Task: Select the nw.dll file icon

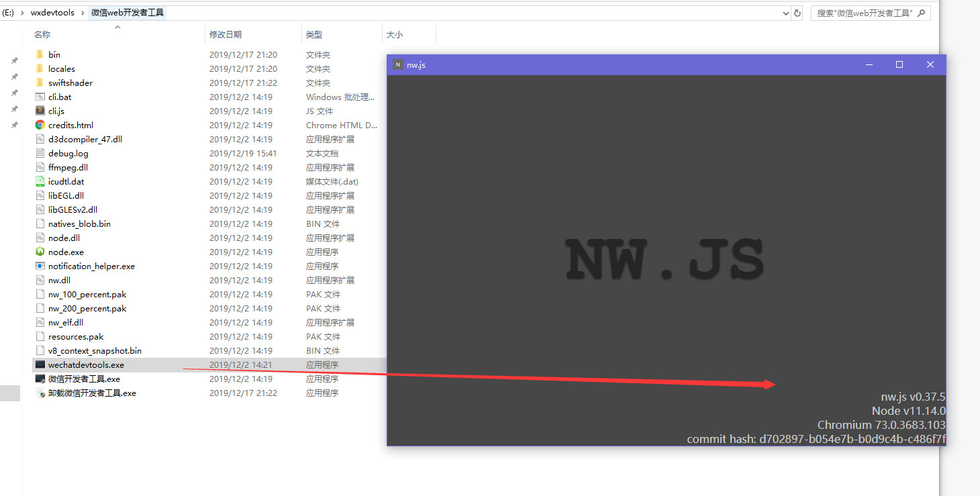Action: [40, 280]
